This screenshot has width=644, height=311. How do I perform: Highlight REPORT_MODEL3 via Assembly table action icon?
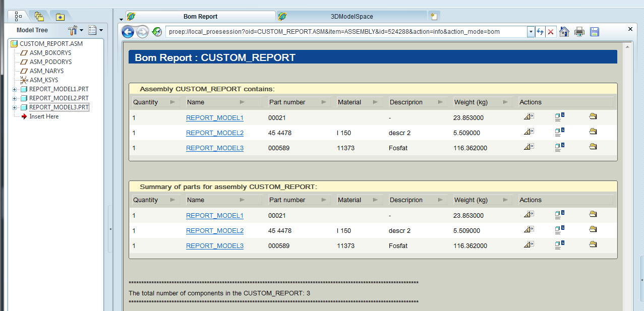(x=529, y=147)
